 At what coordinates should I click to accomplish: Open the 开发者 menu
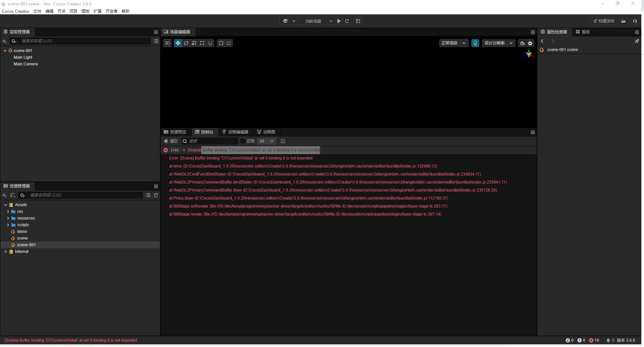(111, 11)
